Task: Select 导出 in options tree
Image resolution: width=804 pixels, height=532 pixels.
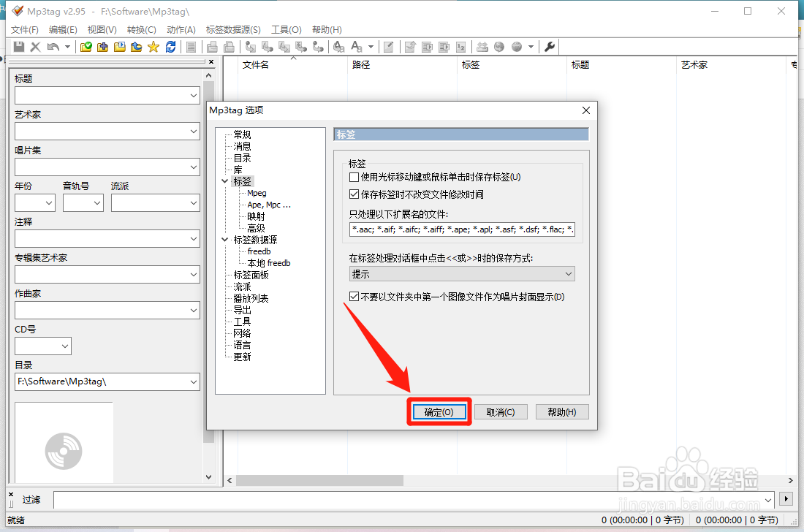Action: click(242, 310)
